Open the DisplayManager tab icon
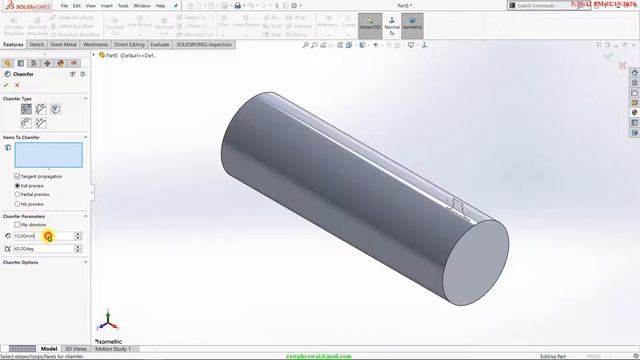Image resolution: width=640 pixels, height=360 pixels. point(61,63)
